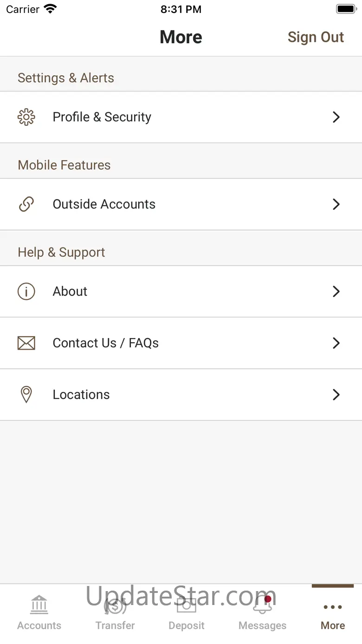The height and width of the screenshot is (644, 362).
Task: Tap the camera Deposit icon
Action: 187,605
